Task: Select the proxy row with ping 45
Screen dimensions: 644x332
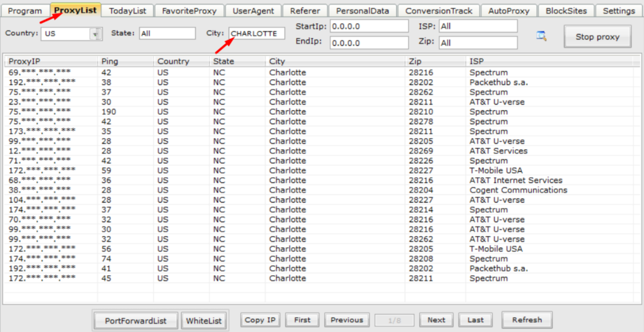Action: click(322, 278)
